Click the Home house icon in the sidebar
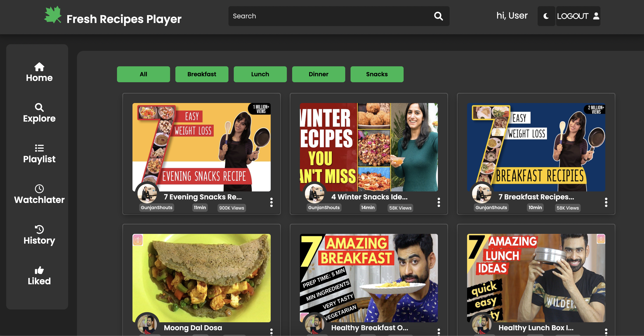Viewport: 644px width, 336px height. click(39, 67)
